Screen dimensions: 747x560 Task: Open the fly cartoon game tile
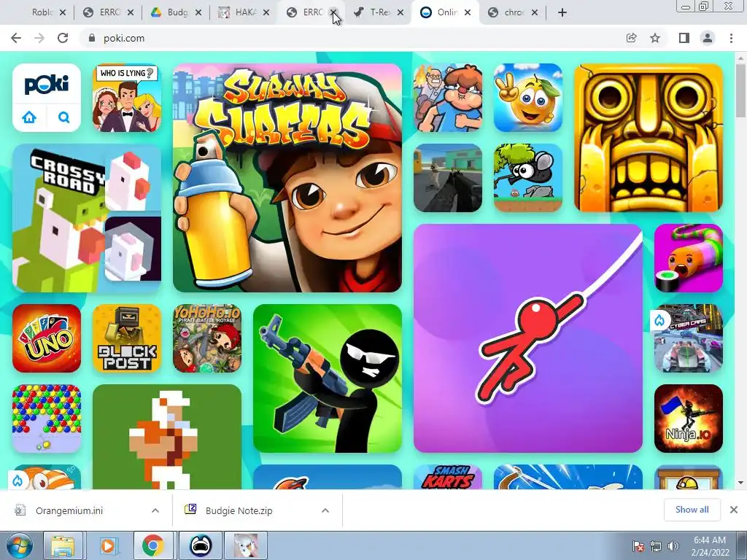[528, 178]
